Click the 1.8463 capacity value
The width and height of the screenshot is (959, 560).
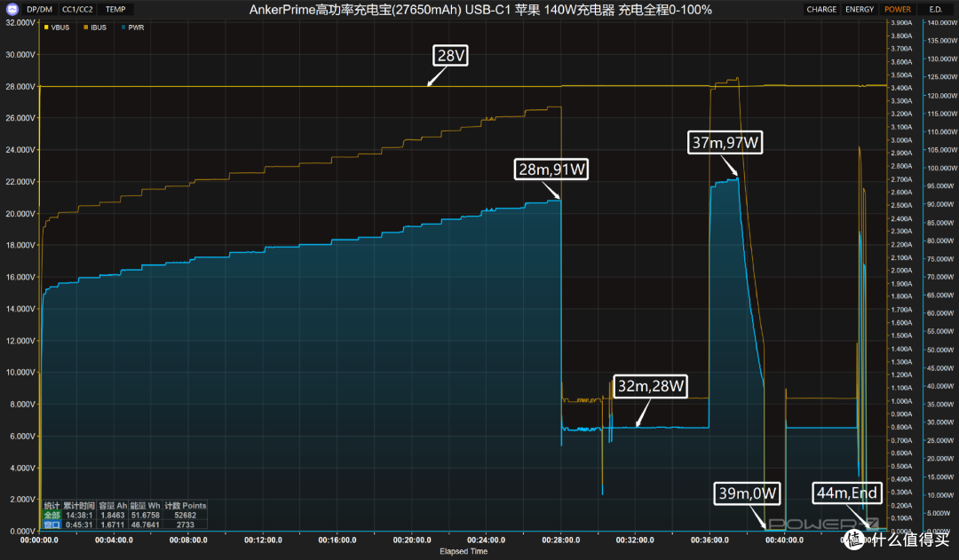(113, 516)
